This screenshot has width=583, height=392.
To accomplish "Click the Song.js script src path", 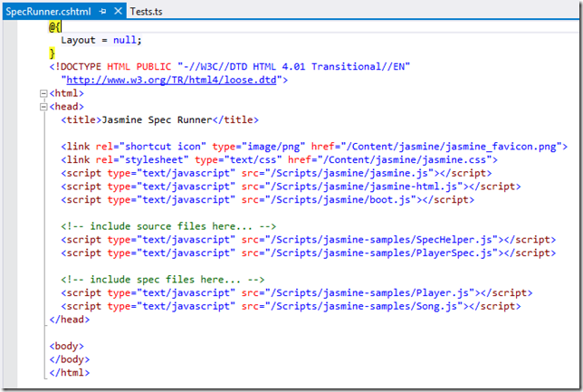I will [364, 306].
